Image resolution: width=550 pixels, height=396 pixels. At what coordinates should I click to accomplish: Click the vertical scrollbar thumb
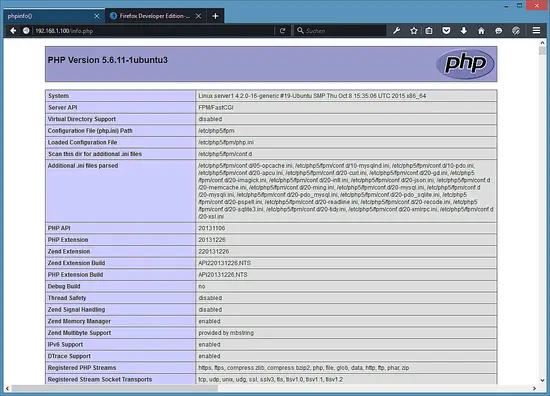(542, 51)
